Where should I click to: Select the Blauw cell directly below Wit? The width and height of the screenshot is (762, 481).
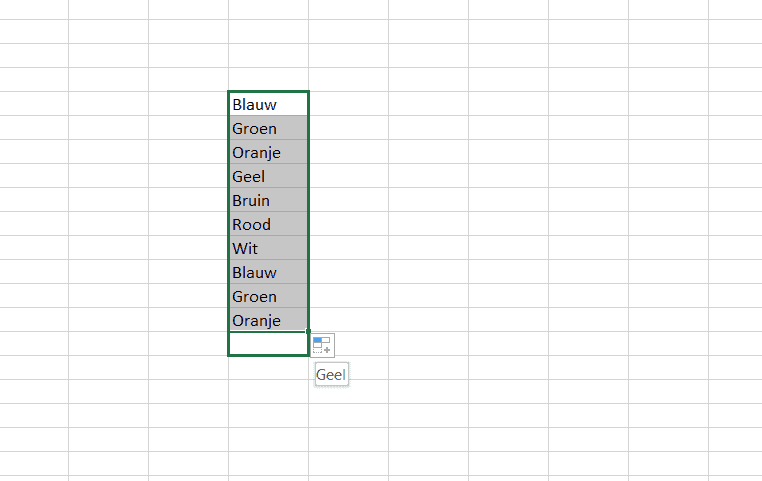click(268, 272)
